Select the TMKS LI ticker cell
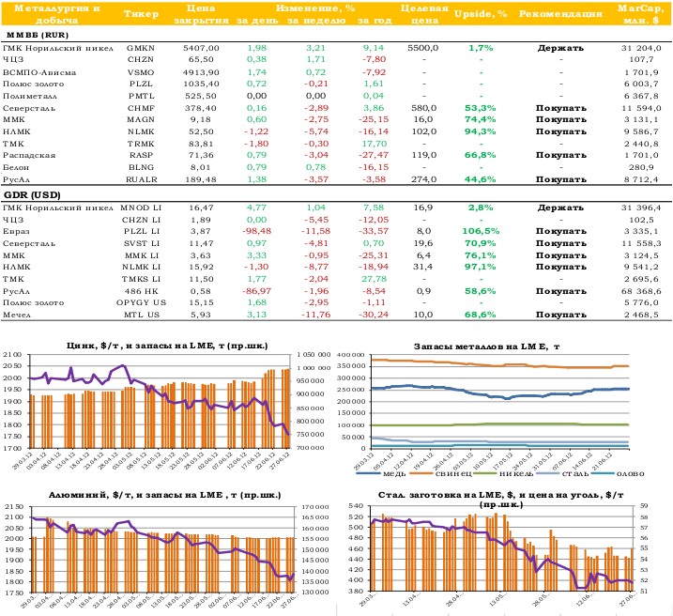The image size is (673, 616). (x=141, y=279)
